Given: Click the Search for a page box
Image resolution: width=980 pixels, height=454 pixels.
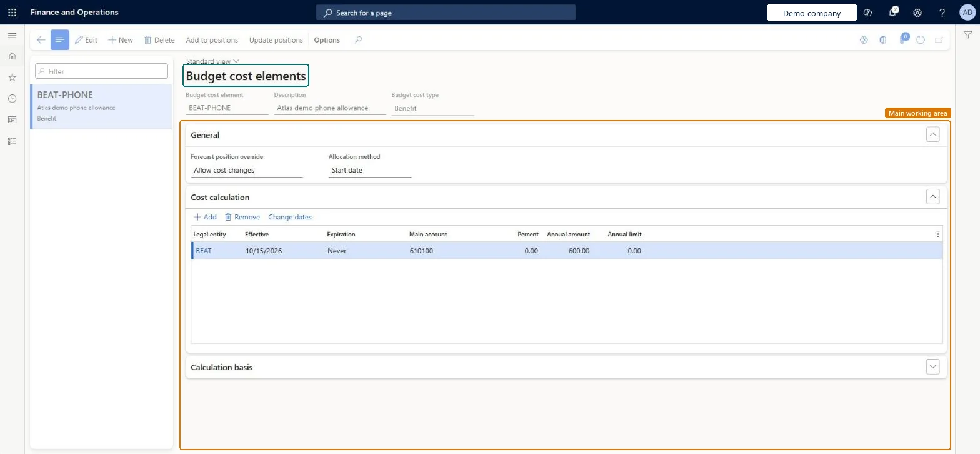Looking at the screenshot, I should point(446,13).
